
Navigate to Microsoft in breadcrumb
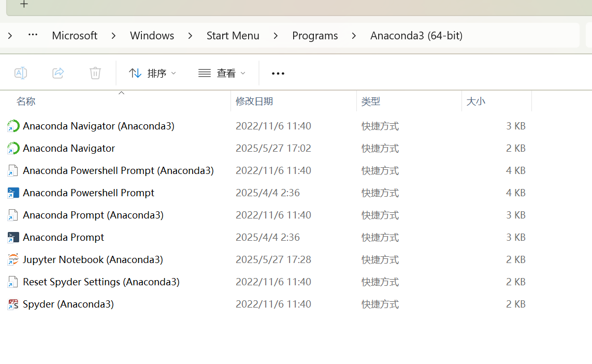[x=75, y=36]
